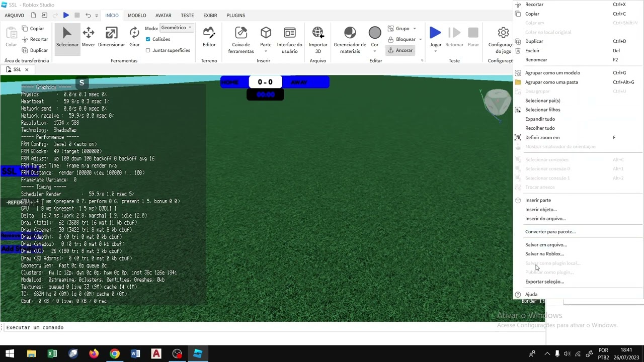Choose Copiar in context menu

tap(579, 14)
